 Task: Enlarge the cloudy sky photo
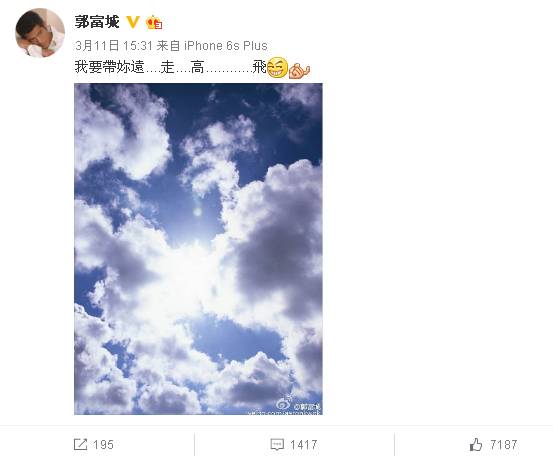pos(198,249)
